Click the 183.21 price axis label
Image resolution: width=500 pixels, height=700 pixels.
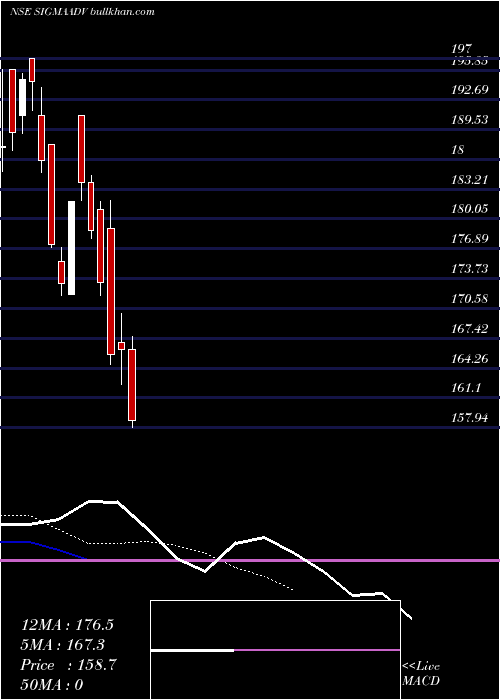[469, 180]
